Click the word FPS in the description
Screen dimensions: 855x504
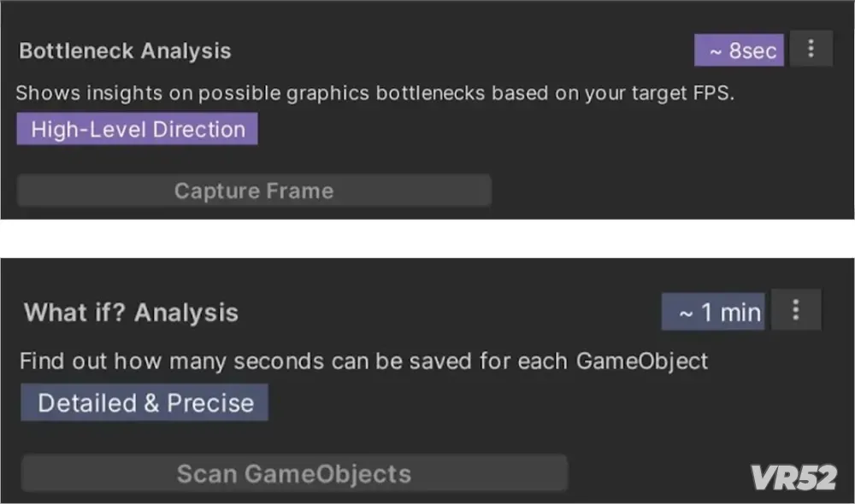(x=713, y=93)
